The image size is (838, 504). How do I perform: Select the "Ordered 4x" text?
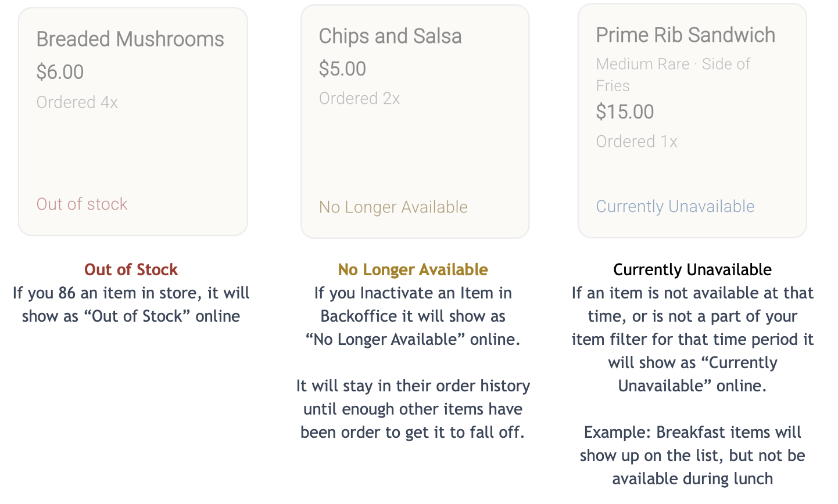click(x=77, y=103)
